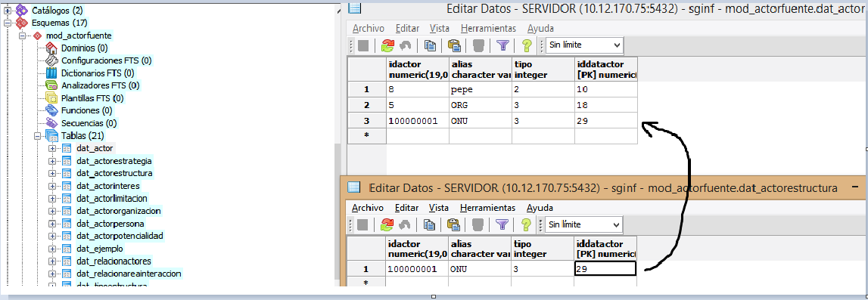
Task: Click paste icon in dat_actorestructura window toolbar
Action: tap(455, 224)
